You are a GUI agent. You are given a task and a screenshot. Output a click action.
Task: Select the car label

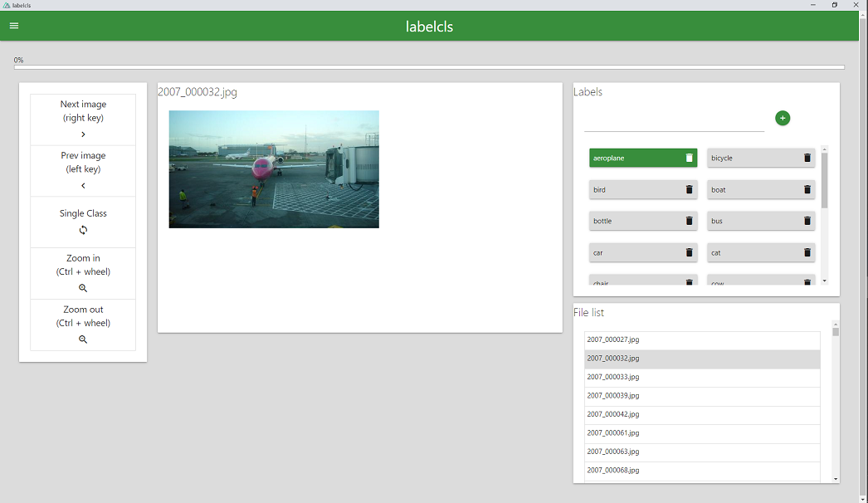click(x=635, y=252)
